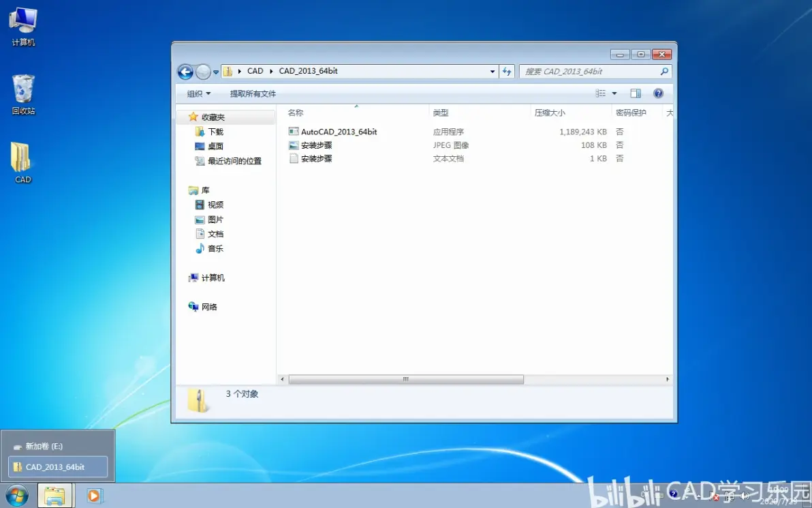Open 桌面 in the favorites list

[x=209, y=146]
